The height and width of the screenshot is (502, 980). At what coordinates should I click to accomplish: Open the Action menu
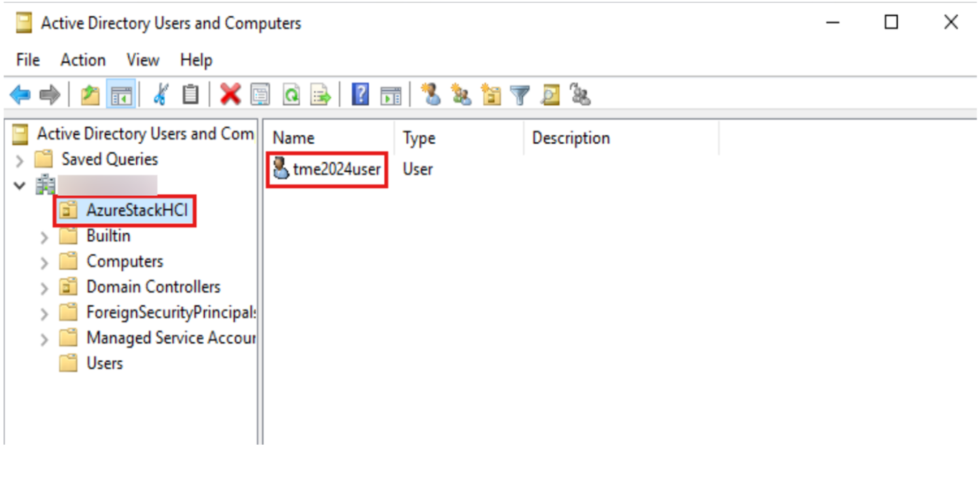click(x=83, y=60)
